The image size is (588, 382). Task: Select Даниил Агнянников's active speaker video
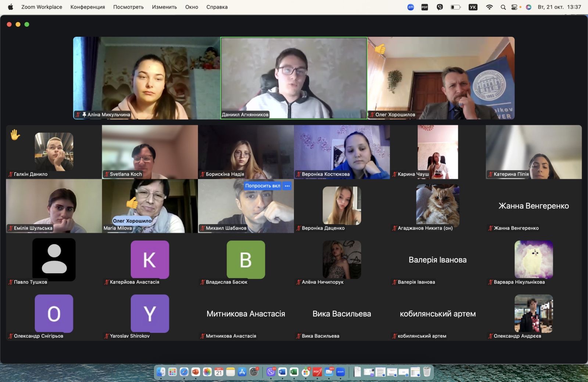coord(294,78)
